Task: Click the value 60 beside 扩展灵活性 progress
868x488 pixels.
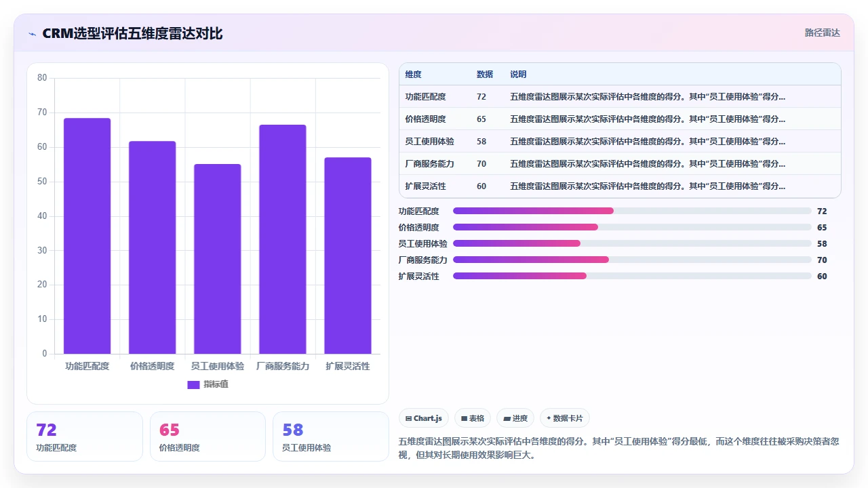Action: 822,276
